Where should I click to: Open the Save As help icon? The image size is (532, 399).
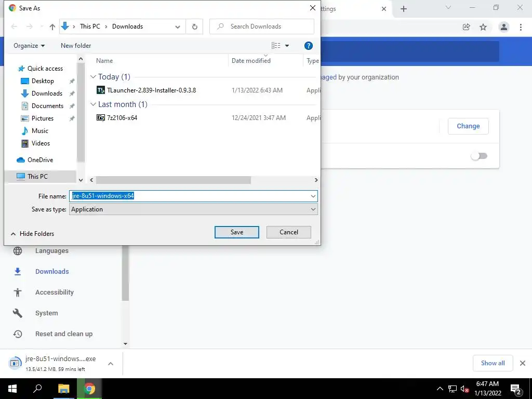(x=309, y=46)
